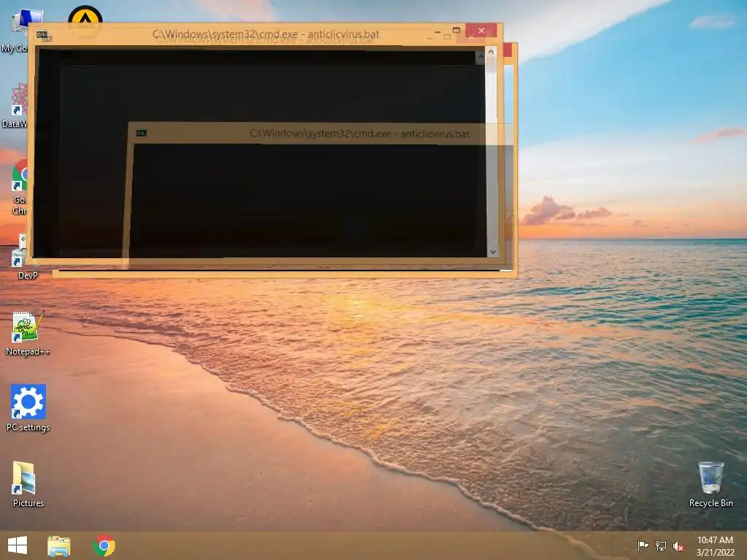Open front cmd window system menu icon
Viewport: 747px width, 560px height.
(x=42, y=35)
